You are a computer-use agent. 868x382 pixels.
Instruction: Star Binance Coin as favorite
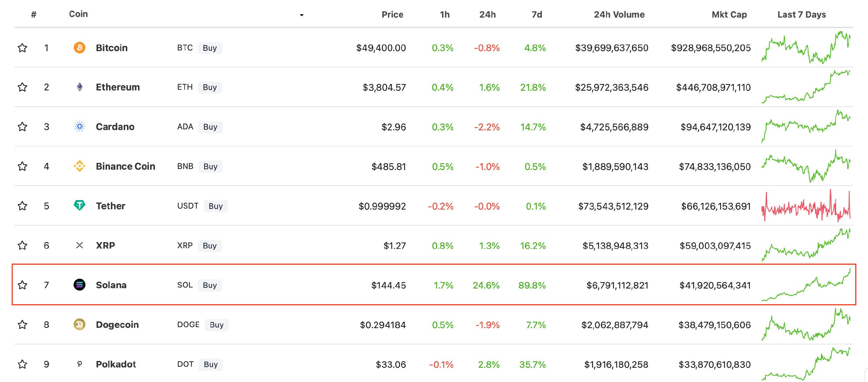[x=22, y=166]
